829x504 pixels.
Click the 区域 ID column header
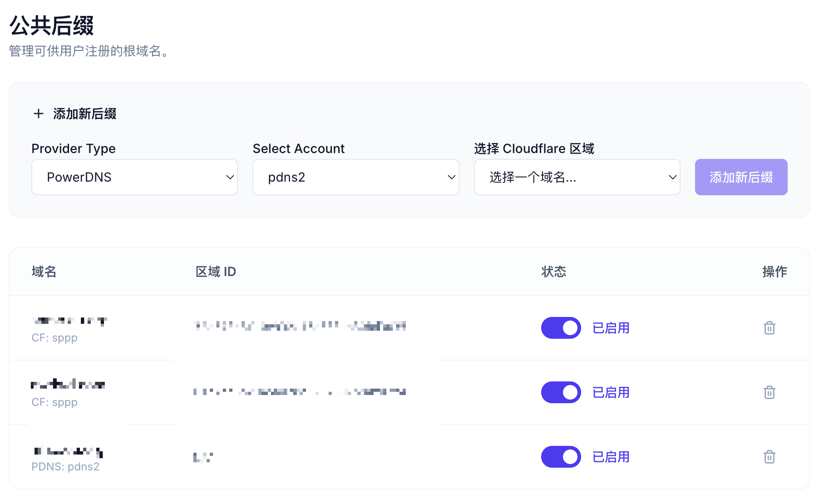click(x=216, y=272)
